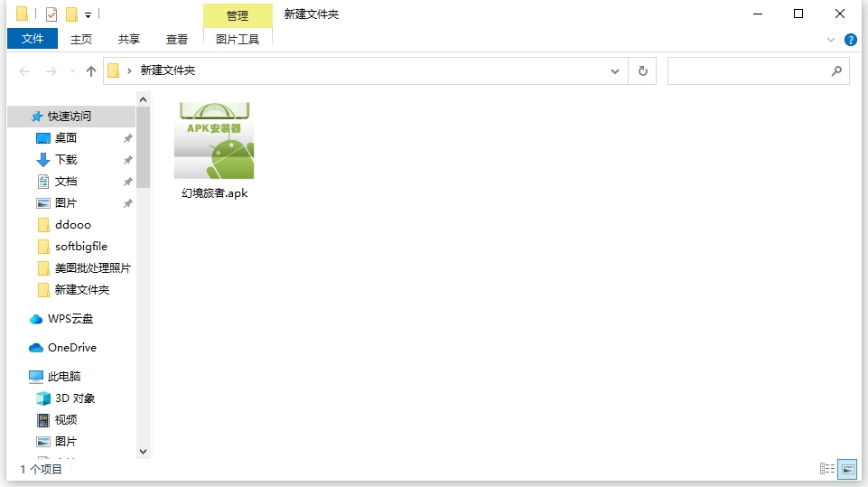The image size is (868, 487).
Task: Open the 文件 menu tab
Action: point(33,39)
